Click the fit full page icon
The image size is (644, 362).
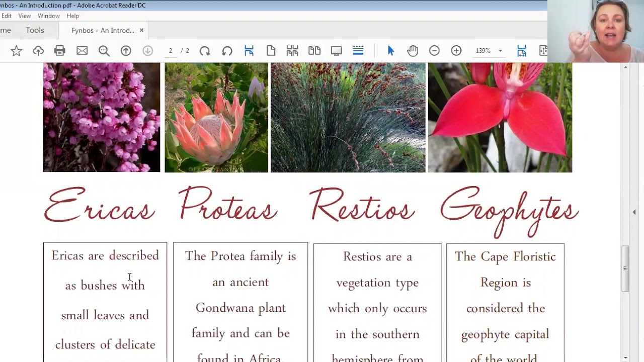coord(543,51)
